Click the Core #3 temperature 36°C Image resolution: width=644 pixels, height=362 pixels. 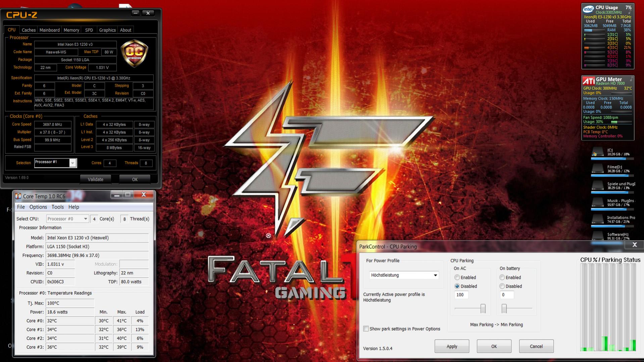click(70, 347)
